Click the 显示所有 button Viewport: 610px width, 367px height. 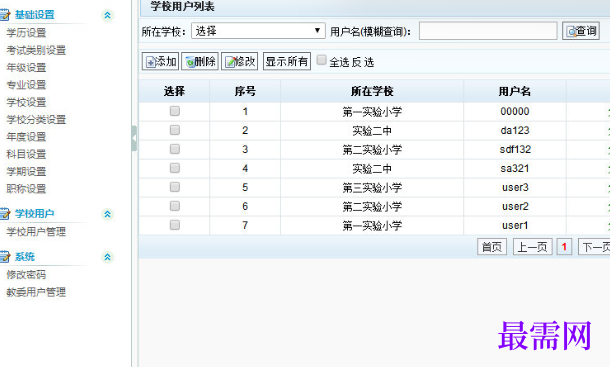coord(287,61)
